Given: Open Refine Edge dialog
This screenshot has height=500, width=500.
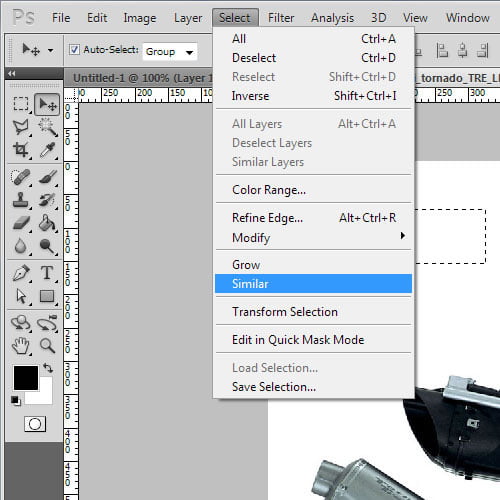Looking at the screenshot, I should click(x=313, y=218).
